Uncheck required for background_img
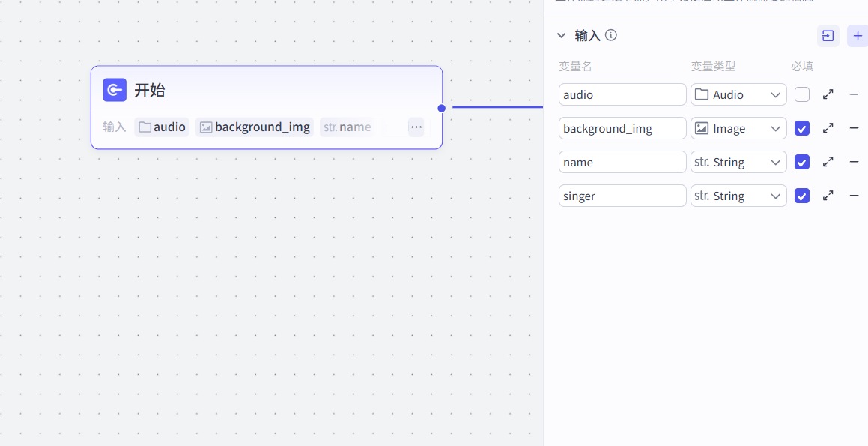Image resolution: width=868 pixels, height=446 pixels. click(802, 128)
